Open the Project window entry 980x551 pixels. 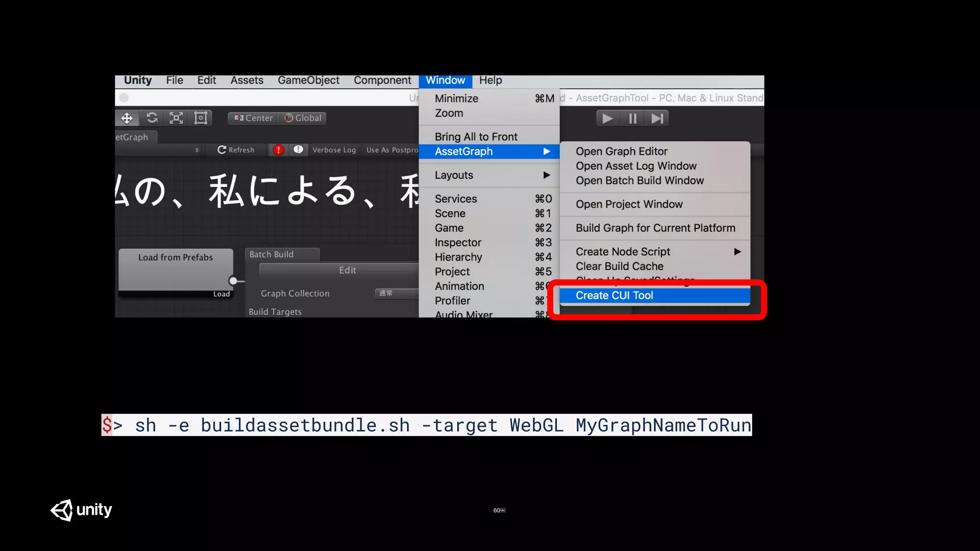tap(489, 272)
